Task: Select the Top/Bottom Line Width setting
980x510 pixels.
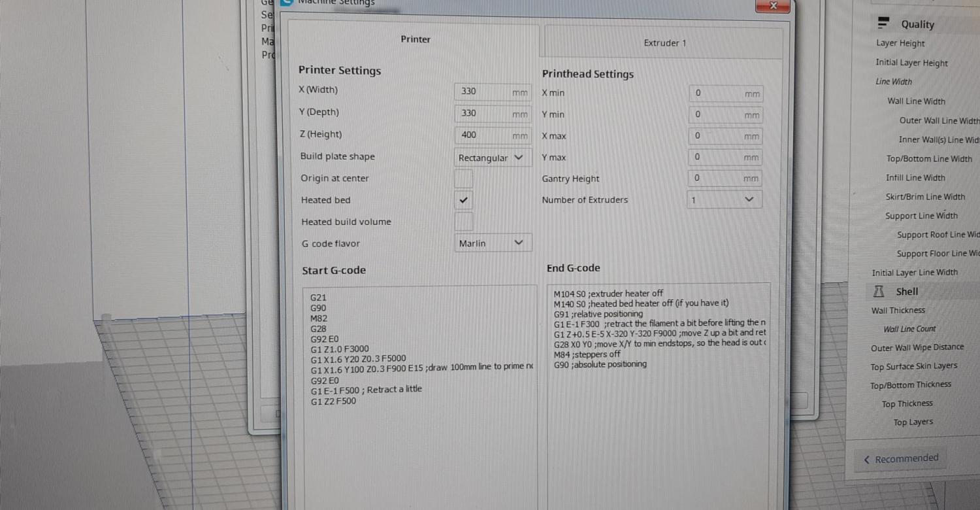Action: point(929,159)
